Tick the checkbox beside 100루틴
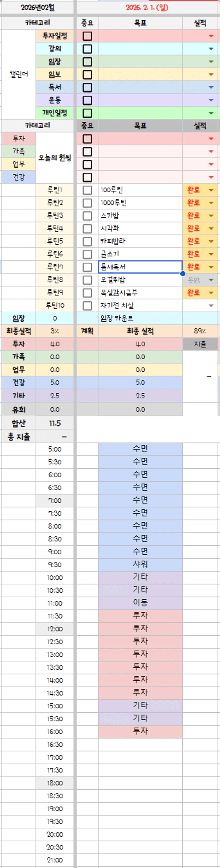 pyautogui.click(x=87, y=190)
